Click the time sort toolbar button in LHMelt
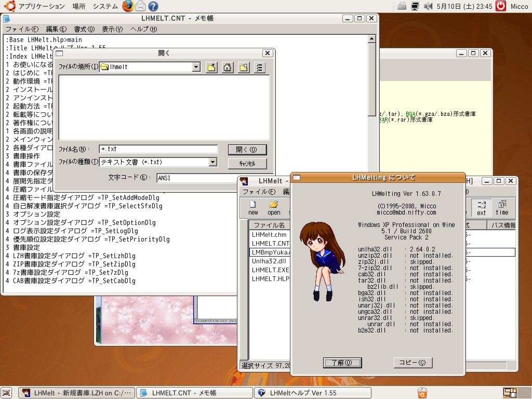 click(502, 208)
